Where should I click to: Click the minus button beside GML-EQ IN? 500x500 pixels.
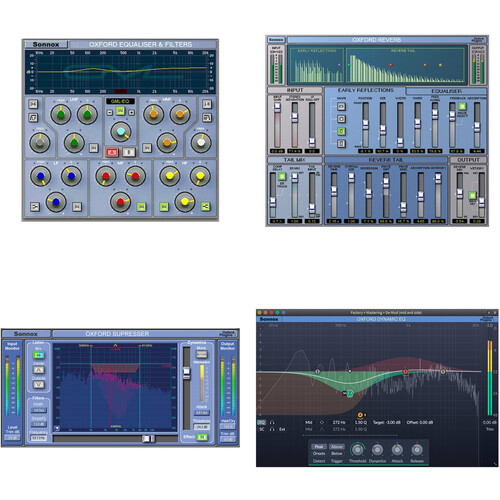(110, 113)
